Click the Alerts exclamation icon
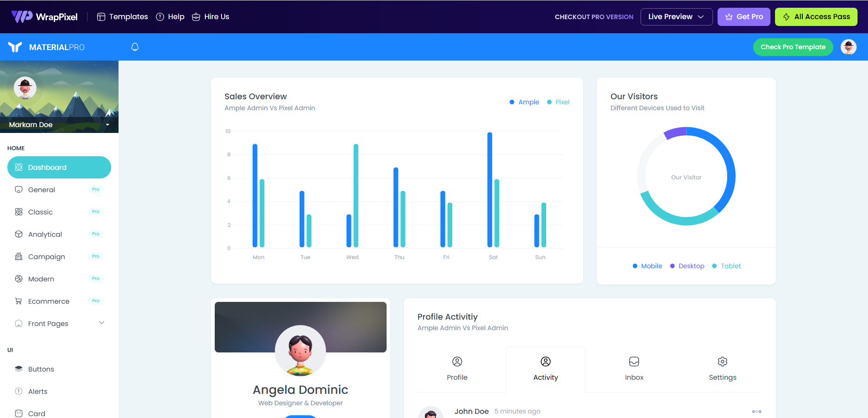The width and height of the screenshot is (868, 418). (19, 391)
